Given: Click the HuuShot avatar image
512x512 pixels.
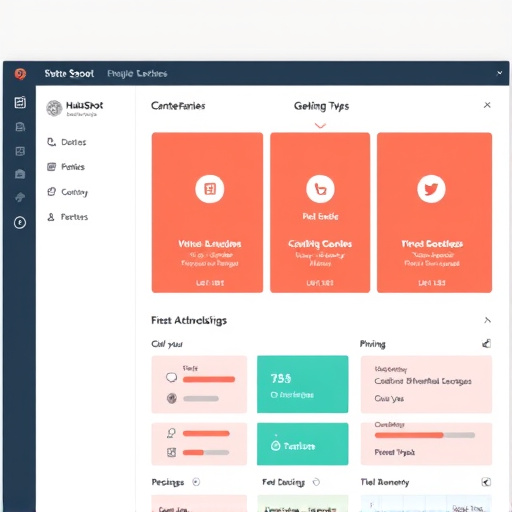Looking at the screenshot, I should [x=54, y=108].
